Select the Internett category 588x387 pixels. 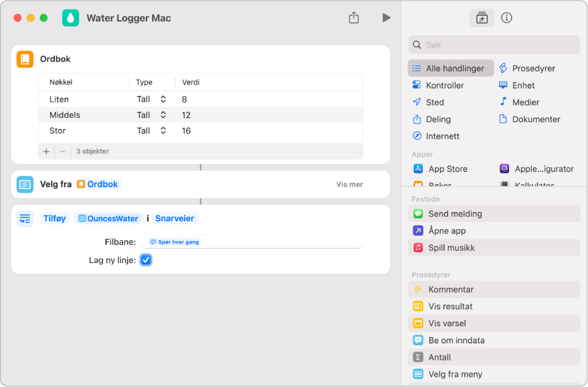coord(436,136)
